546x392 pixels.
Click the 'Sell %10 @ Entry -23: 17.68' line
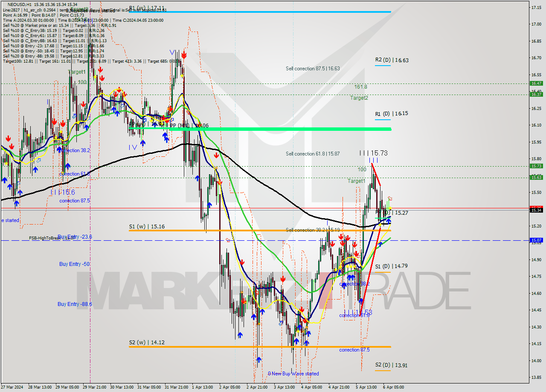click(x=53, y=46)
